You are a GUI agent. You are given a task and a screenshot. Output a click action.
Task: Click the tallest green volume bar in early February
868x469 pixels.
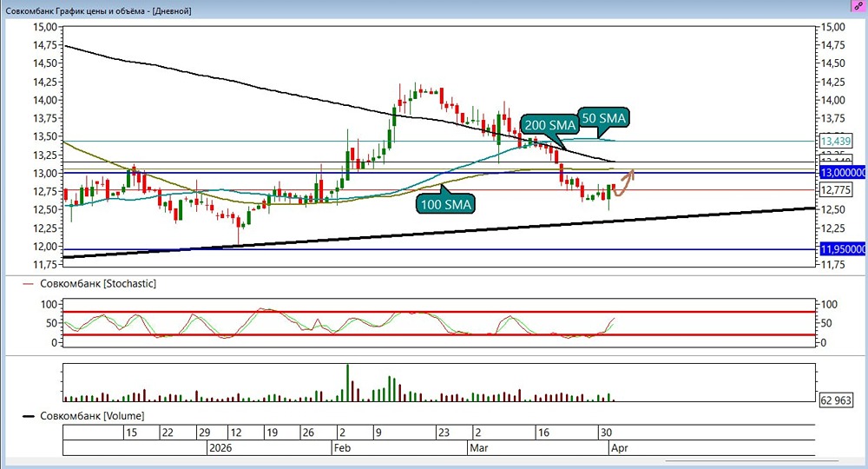point(348,383)
